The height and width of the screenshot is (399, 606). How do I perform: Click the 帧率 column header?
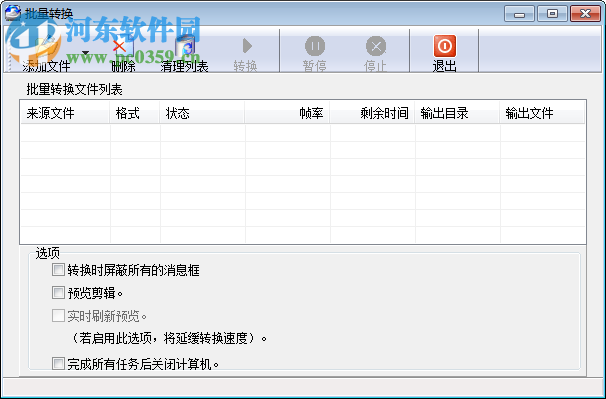pos(288,113)
